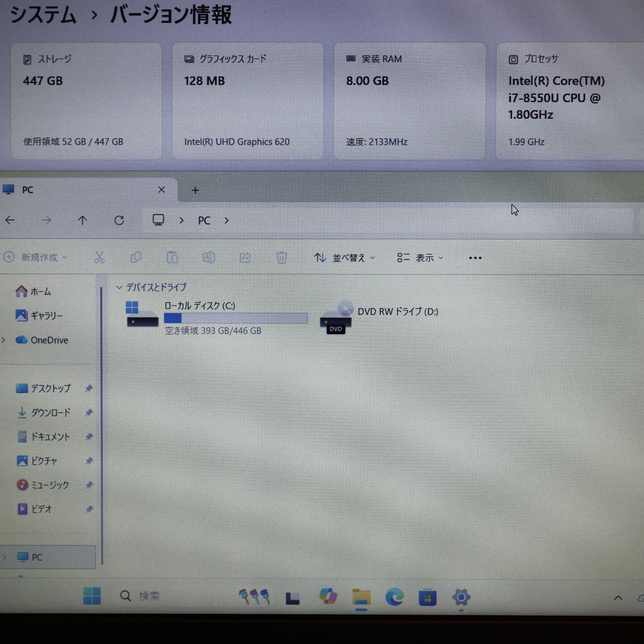Expand the OneDrive tree item
The height and width of the screenshot is (644, 644).
3,340
